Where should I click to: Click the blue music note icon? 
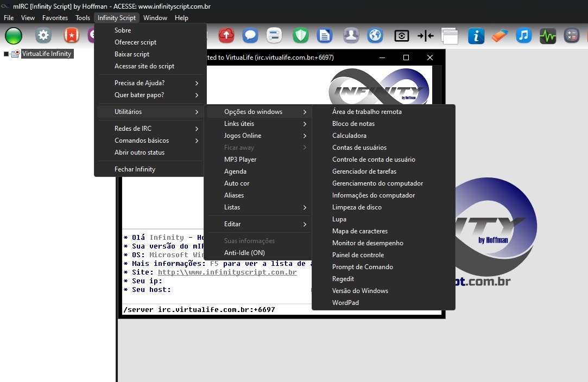tap(523, 36)
